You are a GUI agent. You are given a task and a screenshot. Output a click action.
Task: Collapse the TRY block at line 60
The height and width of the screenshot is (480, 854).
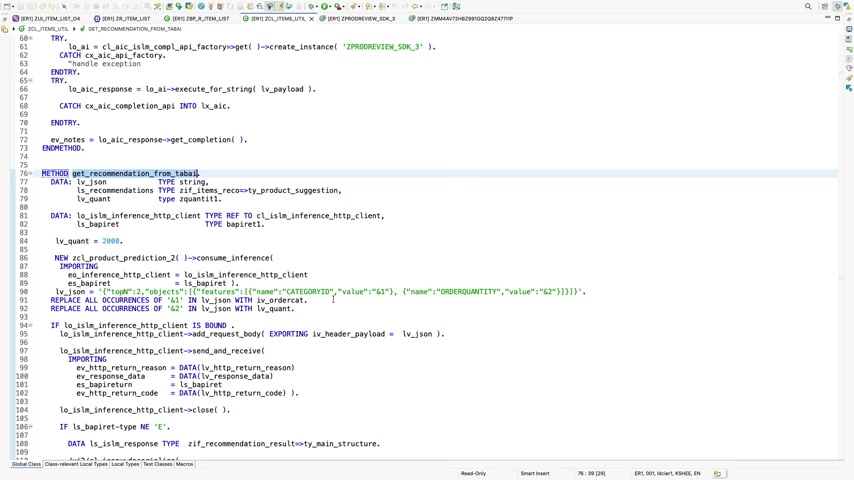tap(30, 38)
